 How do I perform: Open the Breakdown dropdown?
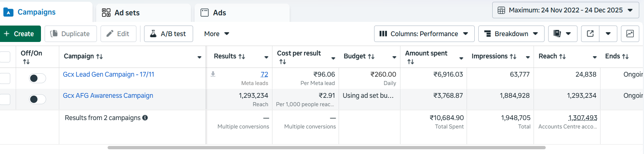point(511,34)
